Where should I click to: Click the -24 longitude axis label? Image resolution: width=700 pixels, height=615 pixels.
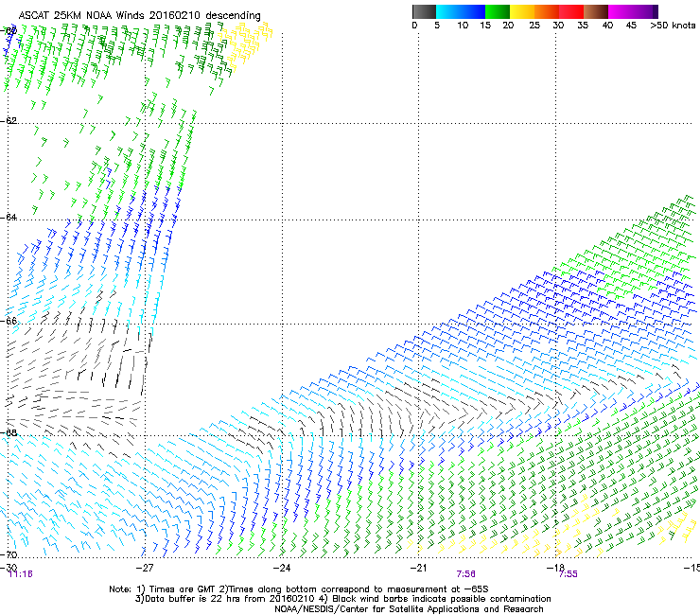[x=282, y=568]
